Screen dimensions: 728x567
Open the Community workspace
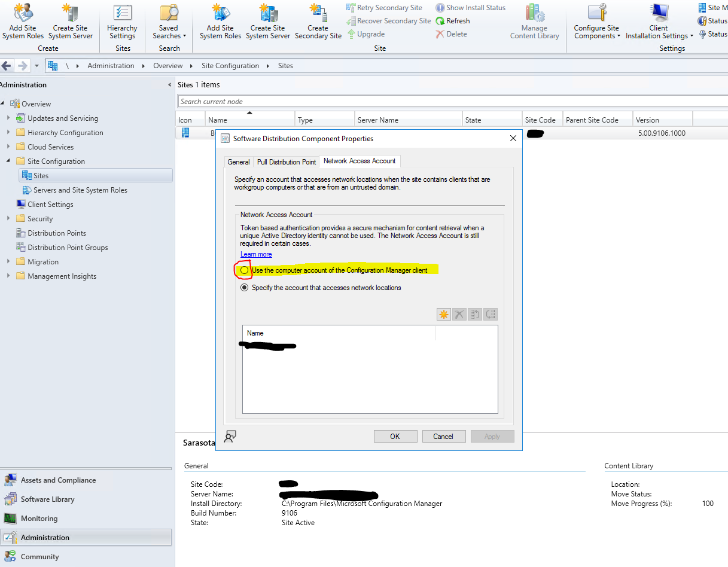click(86, 556)
